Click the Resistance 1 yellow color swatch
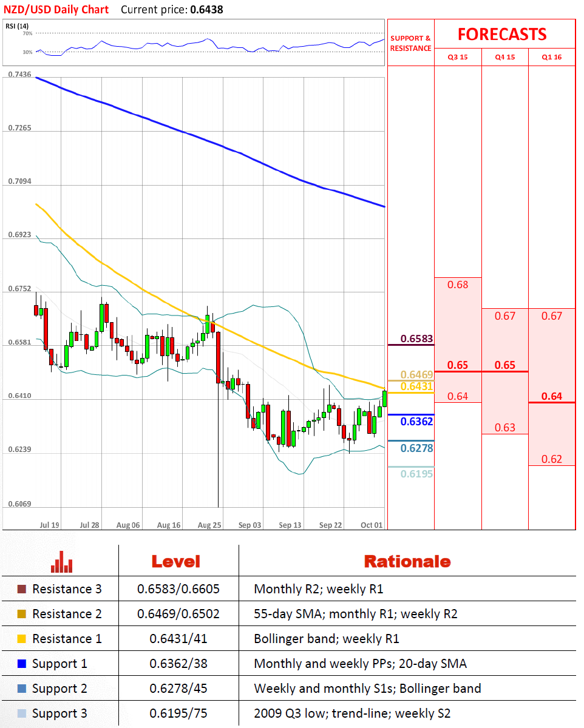Viewport: 584px width, 728px height. click(x=22, y=639)
